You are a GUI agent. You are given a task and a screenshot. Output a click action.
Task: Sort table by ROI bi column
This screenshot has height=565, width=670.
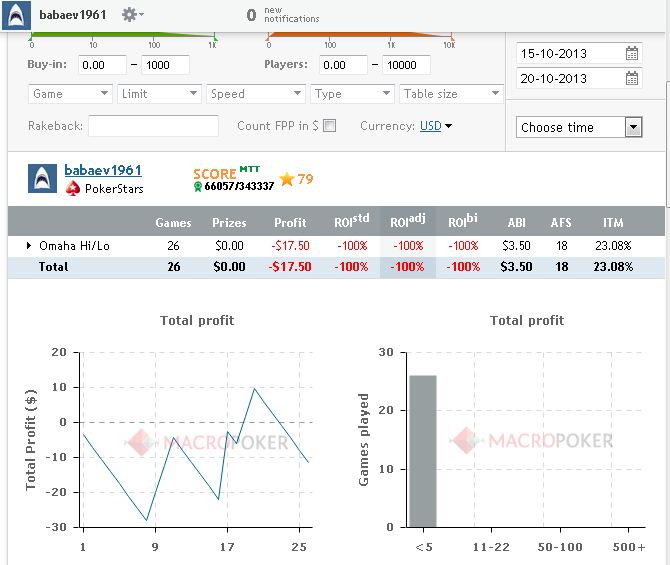click(x=463, y=221)
